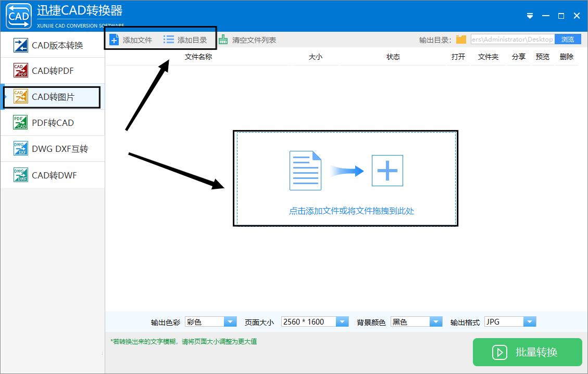Screen dimensions: 588x374
Task: Click the 添加文件 add file icon
Action: (114, 38)
